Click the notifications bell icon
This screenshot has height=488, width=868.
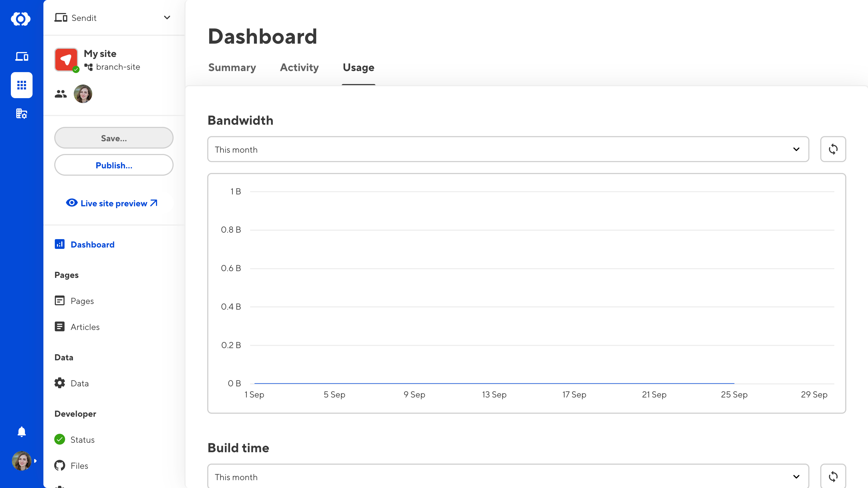pos(21,432)
